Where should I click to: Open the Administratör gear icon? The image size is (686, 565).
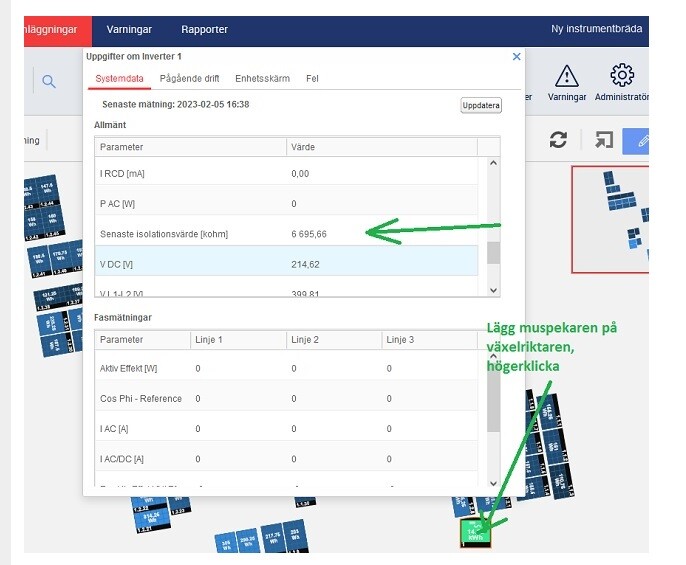pos(622,75)
